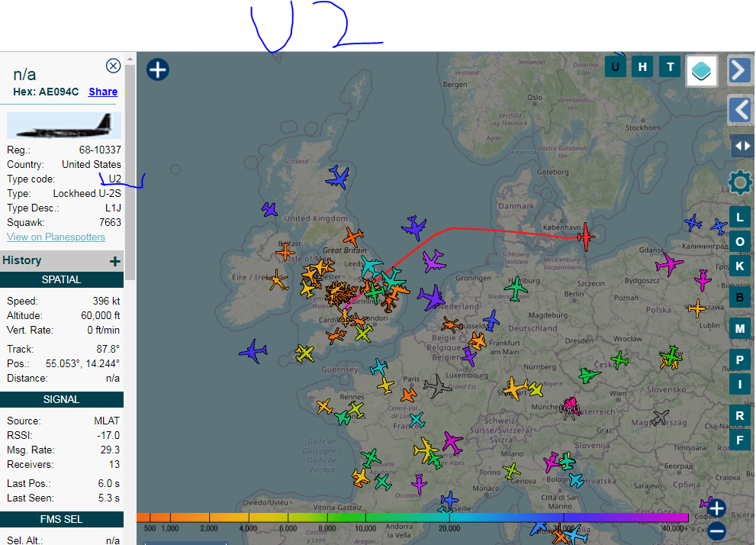Toggle the P map option button
Image resolution: width=756 pixels, height=545 pixels.
[740, 360]
